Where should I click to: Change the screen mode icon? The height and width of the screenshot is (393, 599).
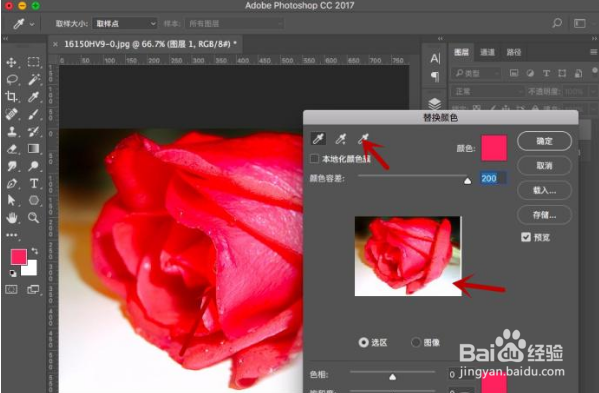pos(33,289)
